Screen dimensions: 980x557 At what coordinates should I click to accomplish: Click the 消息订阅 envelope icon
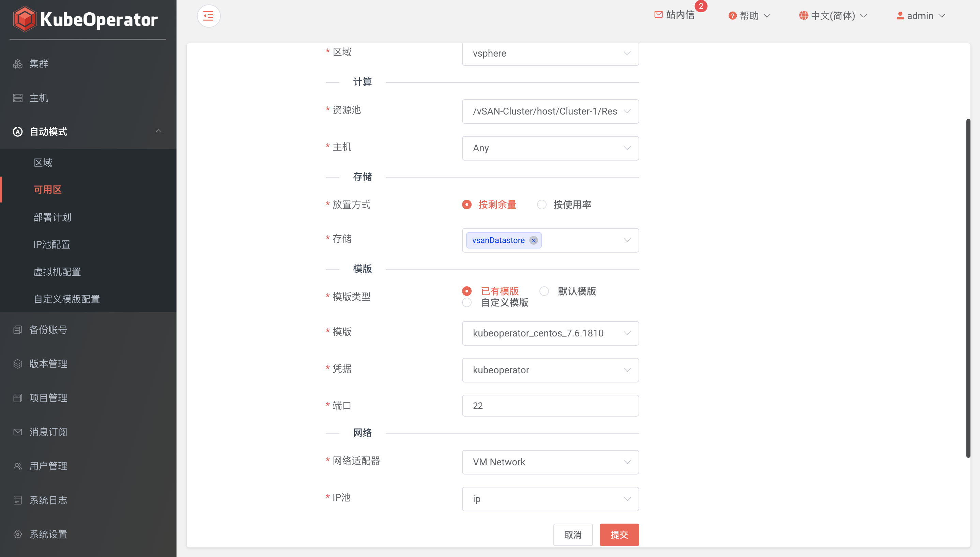18,432
